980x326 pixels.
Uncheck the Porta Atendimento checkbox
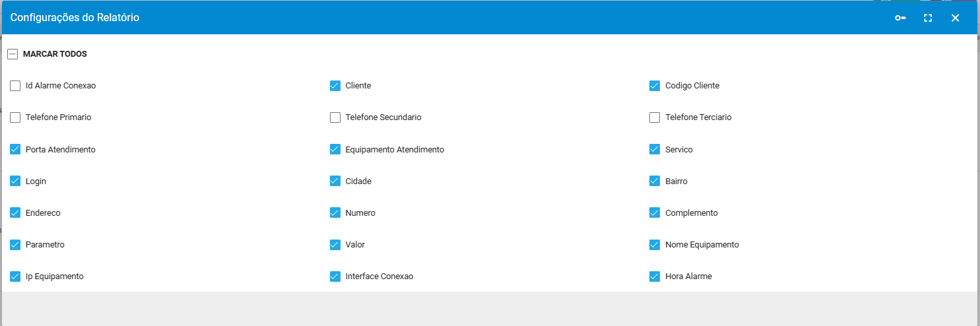pyautogui.click(x=15, y=149)
